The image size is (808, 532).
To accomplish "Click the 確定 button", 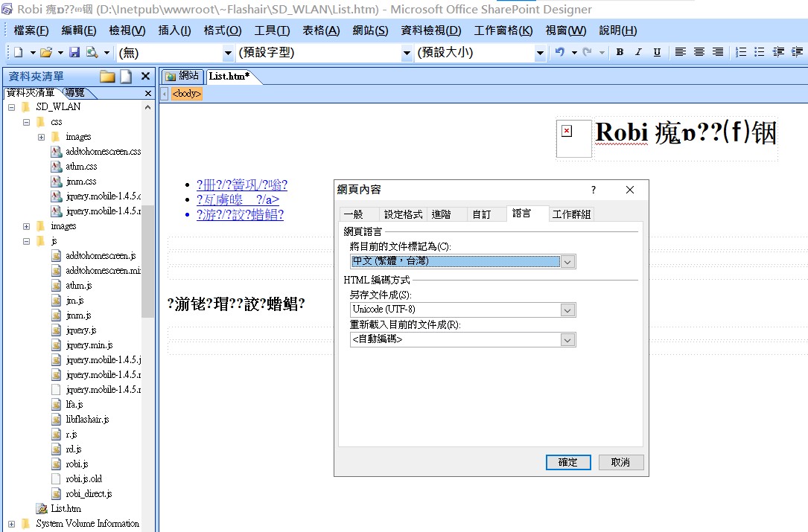I will coord(568,462).
